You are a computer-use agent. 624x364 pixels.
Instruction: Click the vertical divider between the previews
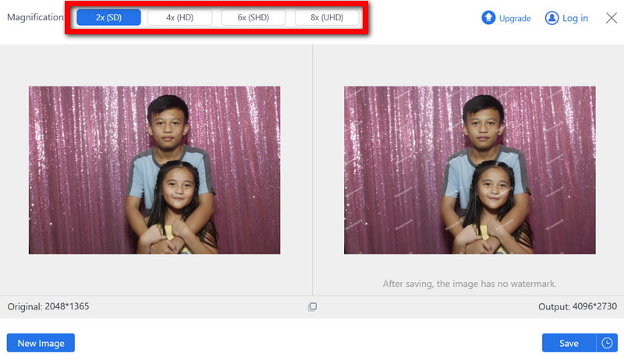(312, 170)
